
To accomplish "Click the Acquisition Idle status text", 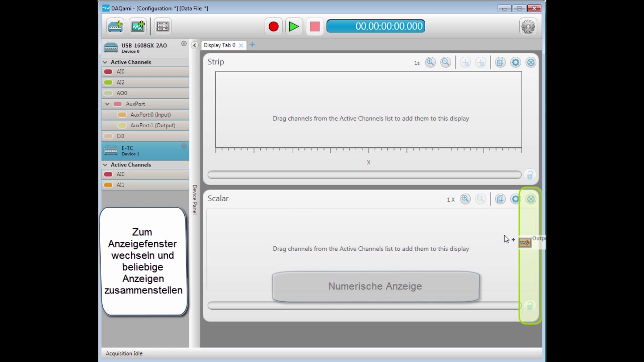I will 124,353.
